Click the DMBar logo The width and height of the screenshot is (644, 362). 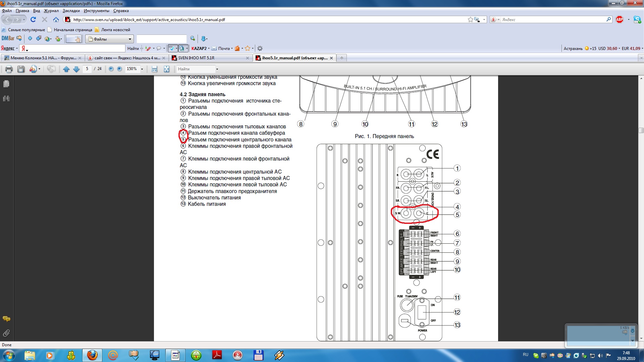coord(8,38)
